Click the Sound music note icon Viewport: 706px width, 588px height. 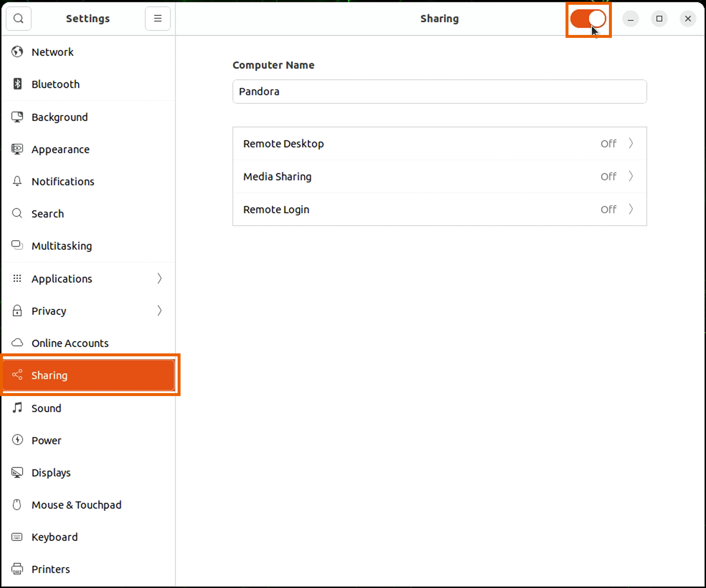pos(17,408)
